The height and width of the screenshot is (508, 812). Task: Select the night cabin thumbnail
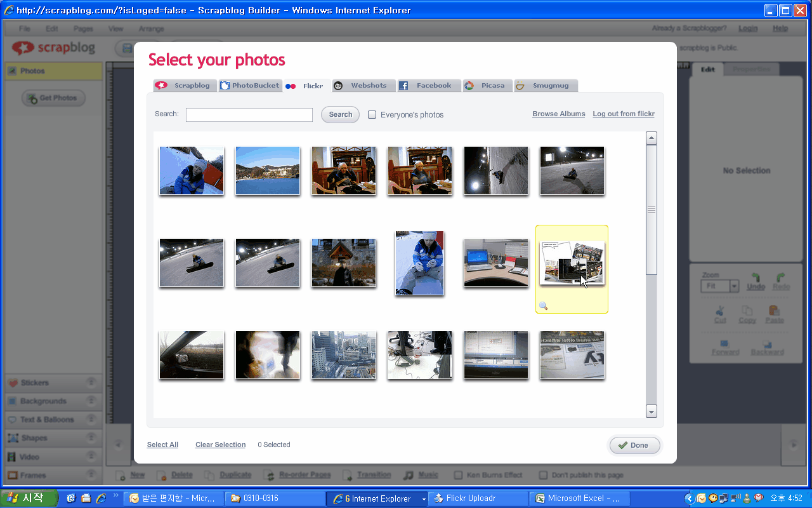[x=344, y=263]
